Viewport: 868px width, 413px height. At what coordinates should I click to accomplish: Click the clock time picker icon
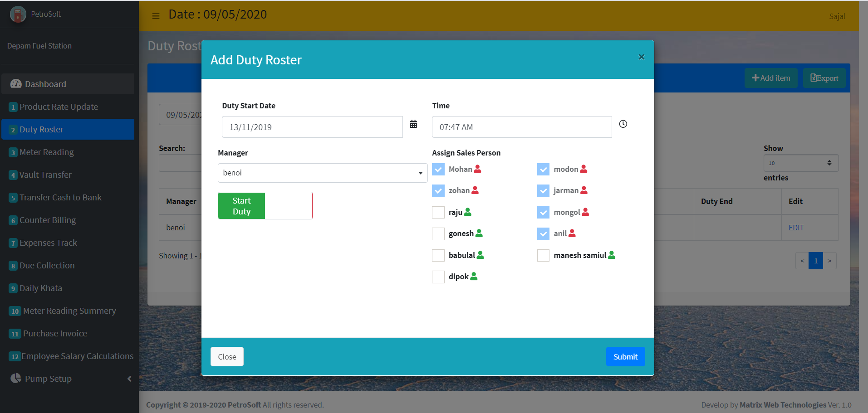(x=623, y=124)
